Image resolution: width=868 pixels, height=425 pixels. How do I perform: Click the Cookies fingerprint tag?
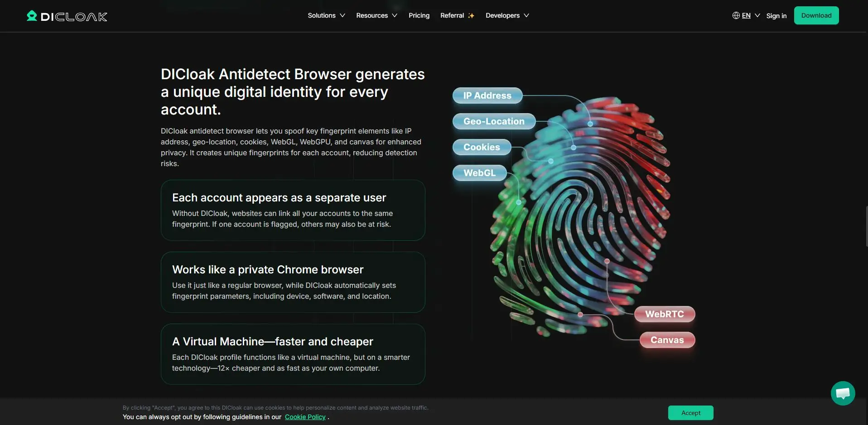[x=482, y=147]
